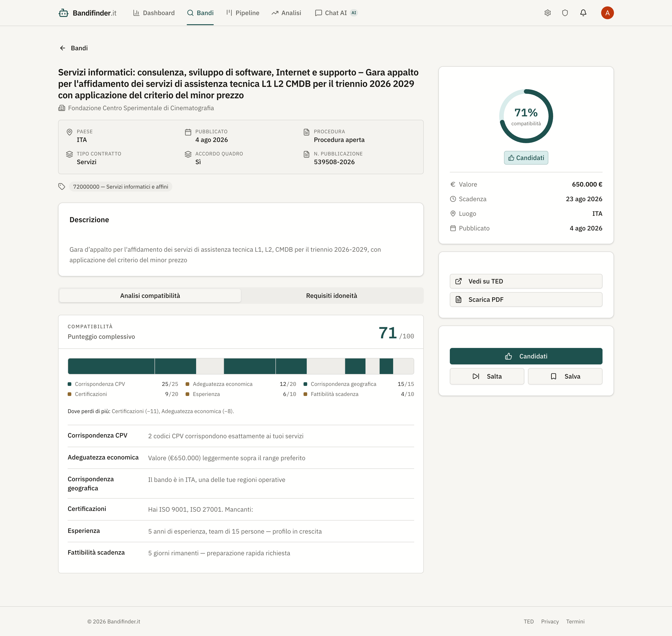Screen dimensions: 672x636
Task: Open the settings gear icon in header
Action: (x=548, y=13)
